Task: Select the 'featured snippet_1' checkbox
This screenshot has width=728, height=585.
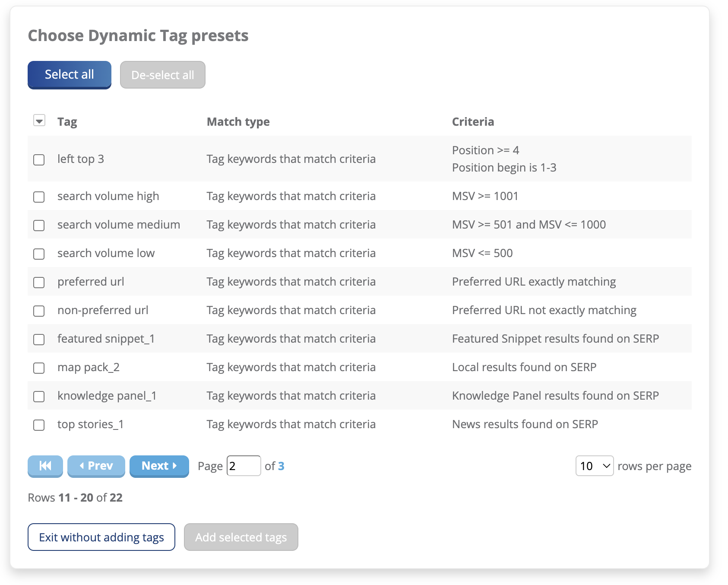Action: (39, 340)
